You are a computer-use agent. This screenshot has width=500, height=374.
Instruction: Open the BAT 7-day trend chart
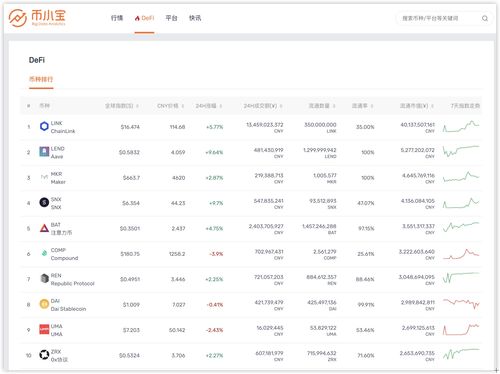click(x=461, y=227)
